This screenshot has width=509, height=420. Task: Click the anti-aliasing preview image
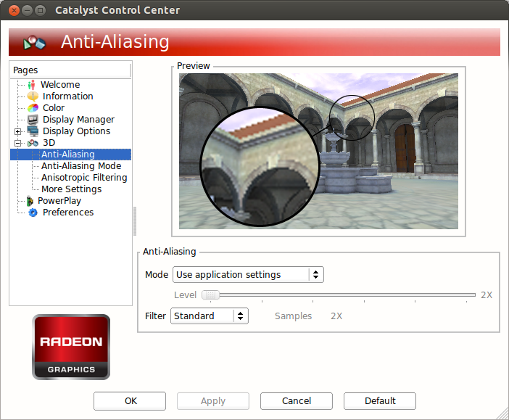click(318, 151)
